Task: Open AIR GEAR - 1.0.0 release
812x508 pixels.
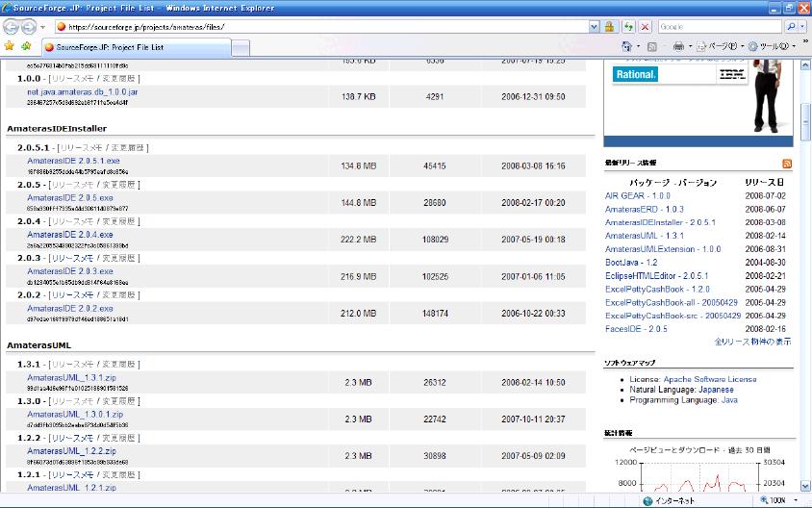Action: click(638, 195)
